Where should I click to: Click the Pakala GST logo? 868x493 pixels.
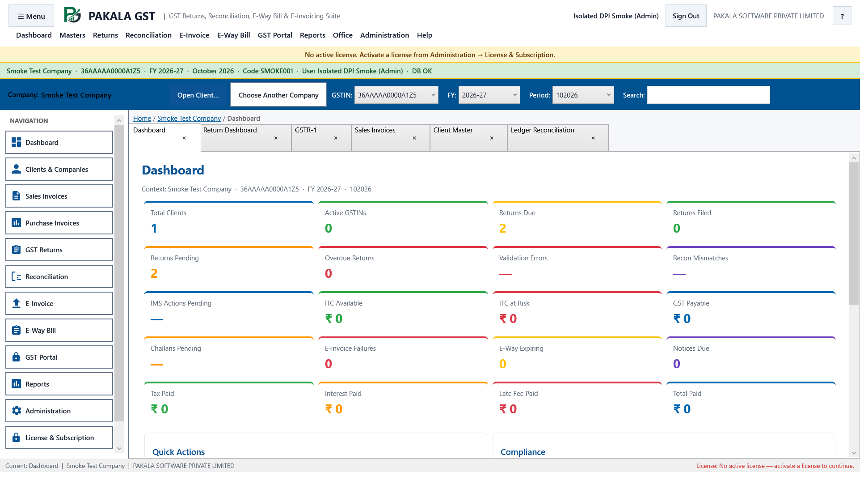pyautogui.click(x=72, y=15)
